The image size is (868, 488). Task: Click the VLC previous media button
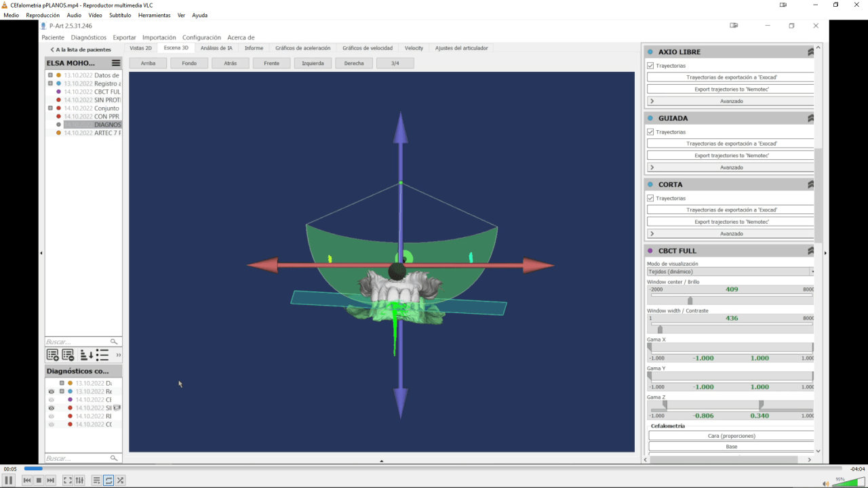pyautogui.click(x=27, y=480)
